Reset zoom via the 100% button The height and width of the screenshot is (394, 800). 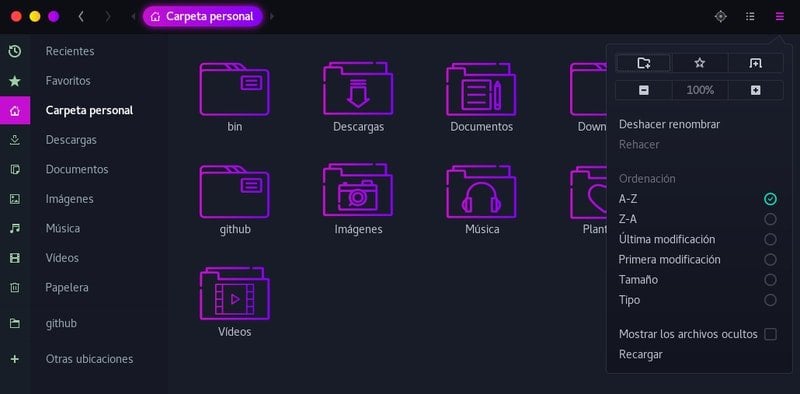pos(699,90)
